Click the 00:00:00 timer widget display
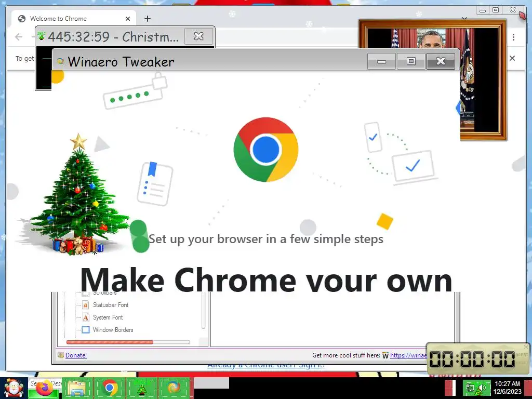Screen dimensions: 532x399 [472, 358]
